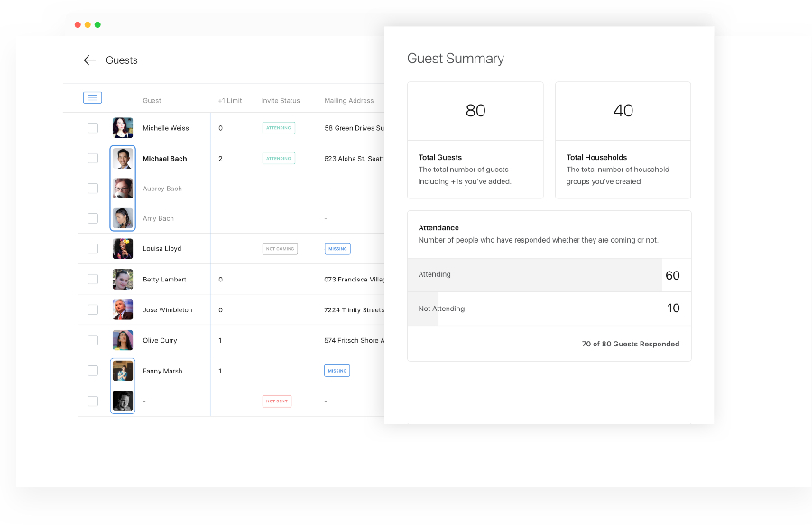812x525 pixels.
Task: Select the name Aubrey Bach
Action: tap(162, 189)
